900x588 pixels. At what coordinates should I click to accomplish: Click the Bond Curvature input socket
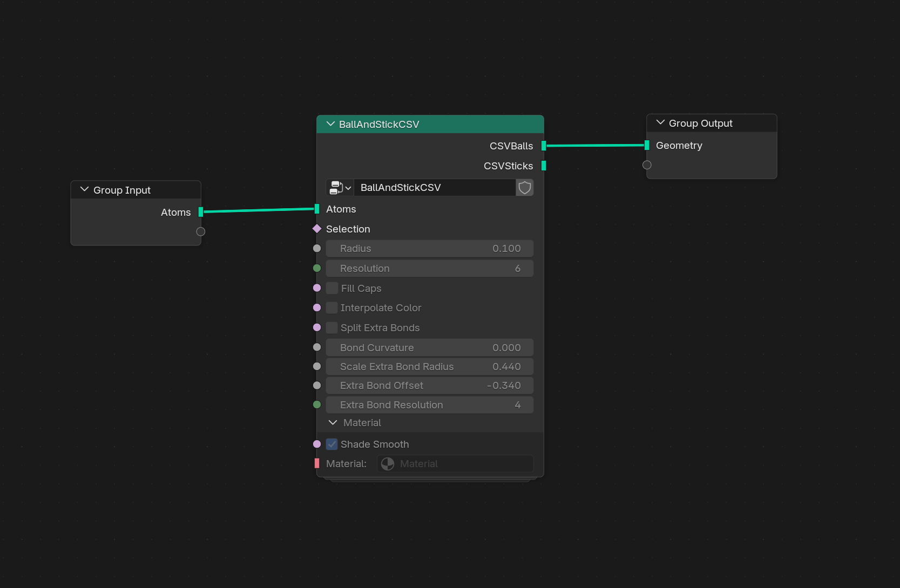[317, 347]
